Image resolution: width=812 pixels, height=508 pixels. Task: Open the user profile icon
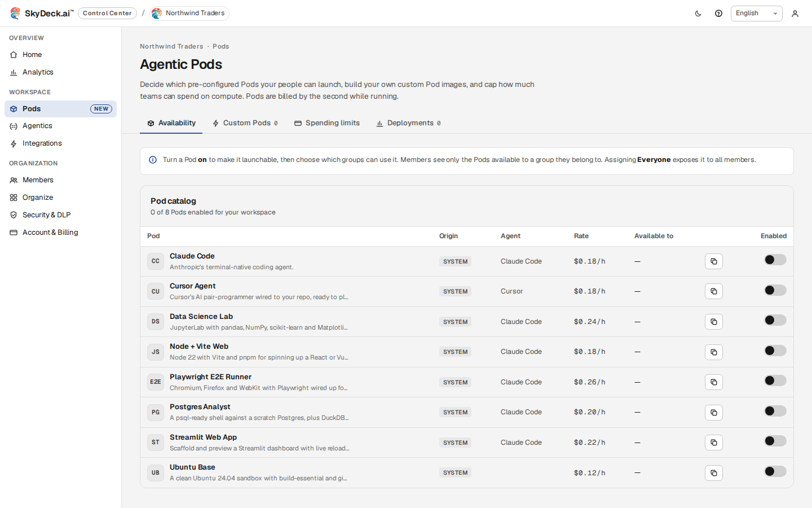tap(795, 14)
